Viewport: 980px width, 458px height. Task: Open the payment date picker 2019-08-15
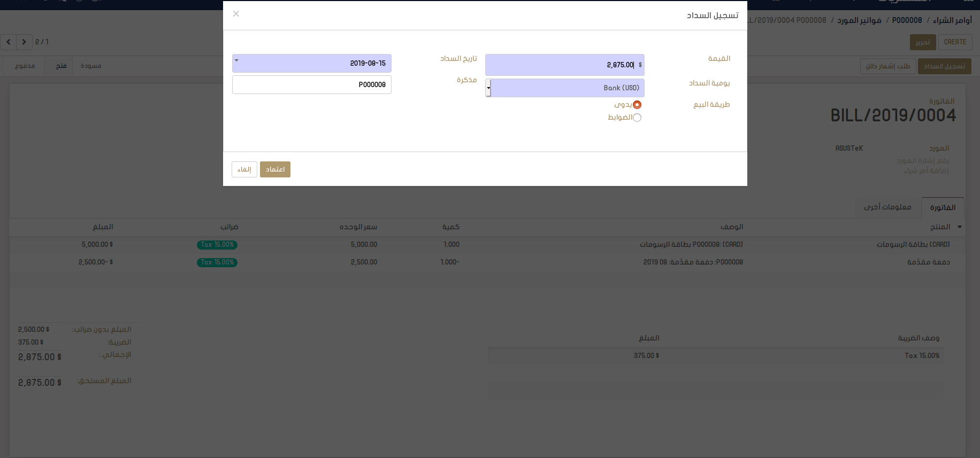pos(312,64)
